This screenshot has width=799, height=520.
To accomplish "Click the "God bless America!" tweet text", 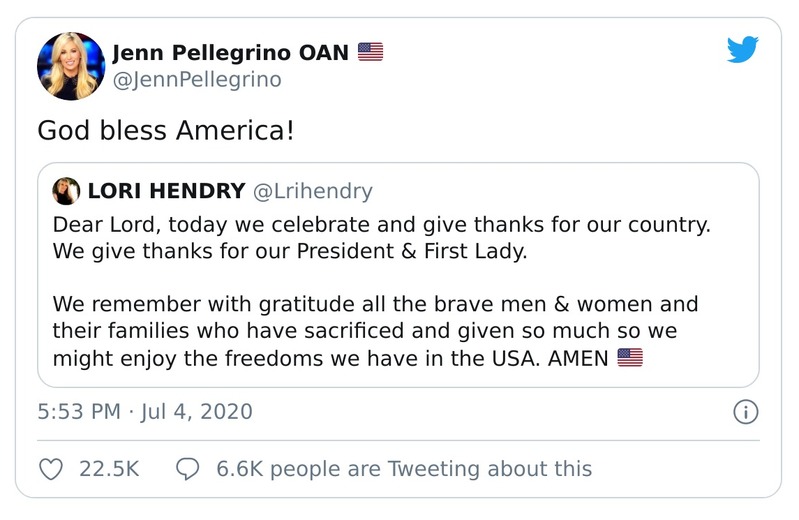I will [165, 130].
